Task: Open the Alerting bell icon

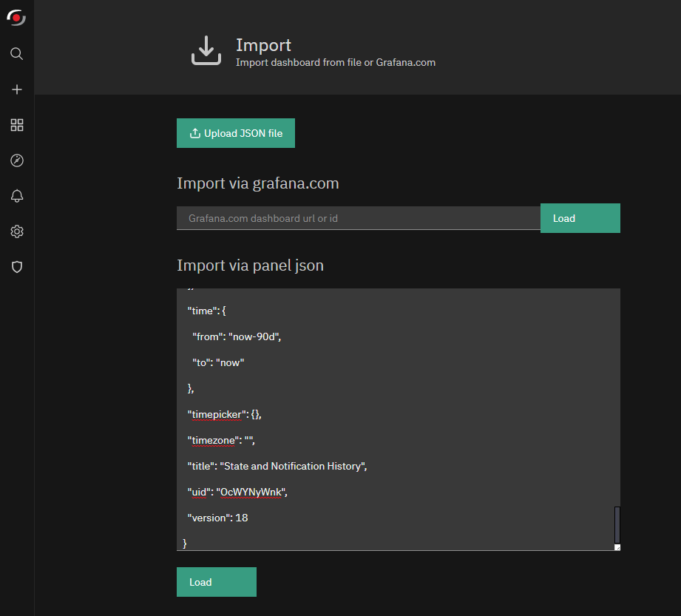Action: pos(16,196)
